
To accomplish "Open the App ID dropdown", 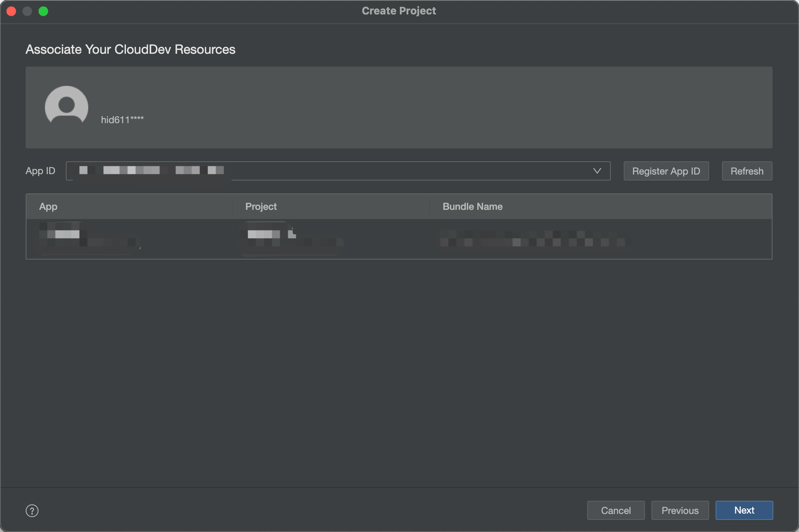I will click(338, 171).
